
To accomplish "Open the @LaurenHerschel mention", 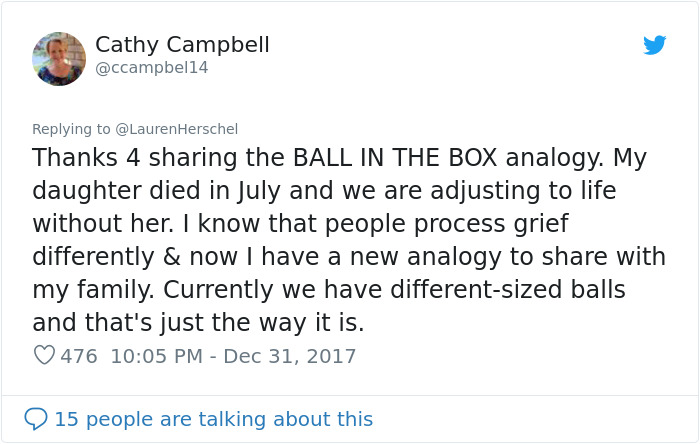I will [176, 129].
